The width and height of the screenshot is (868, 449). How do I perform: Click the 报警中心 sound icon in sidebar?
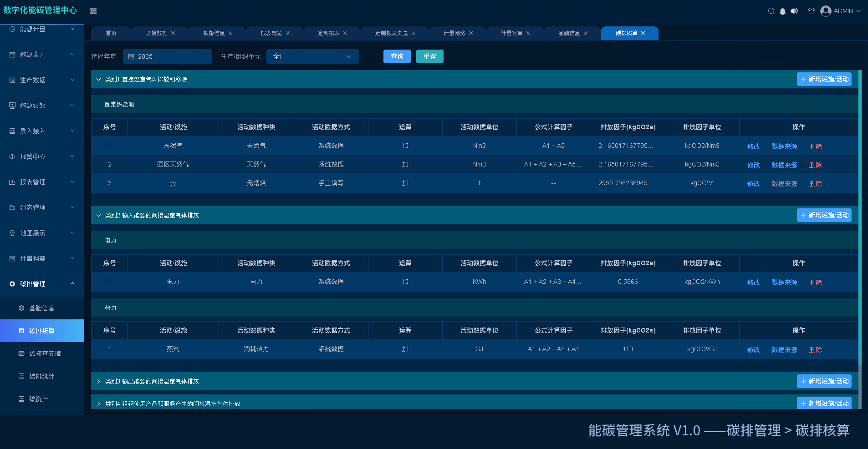coord(12,156)
